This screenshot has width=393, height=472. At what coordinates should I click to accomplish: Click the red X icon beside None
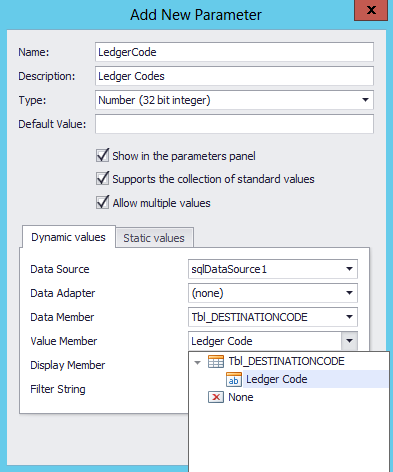pyautogui.click(x=216, y=397)
